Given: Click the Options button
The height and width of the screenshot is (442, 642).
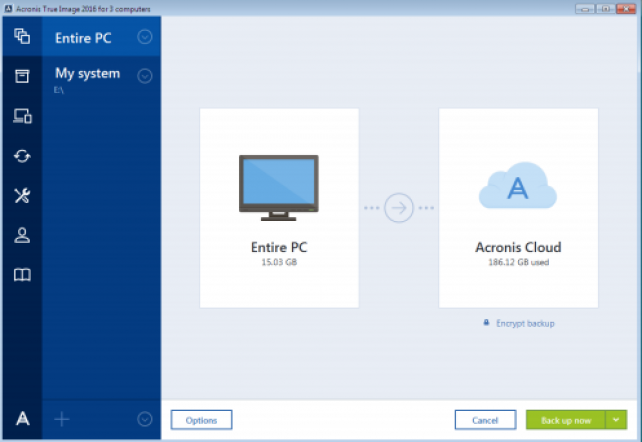Looking at the screenshot, I should click(201, 420).
